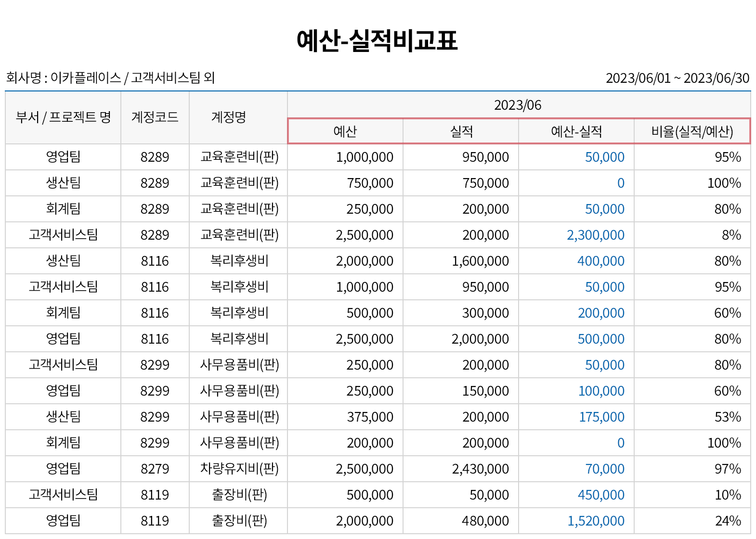Open the 50,000 difference link for 고객서비스팀 8299

tap(605, 365)
